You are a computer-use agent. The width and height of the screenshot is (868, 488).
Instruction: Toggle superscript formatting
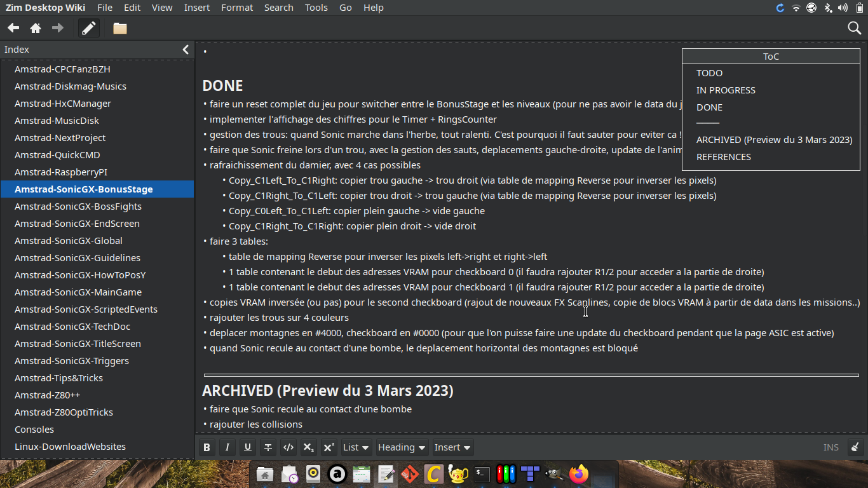pyautogui.click(x=329, y=447)
